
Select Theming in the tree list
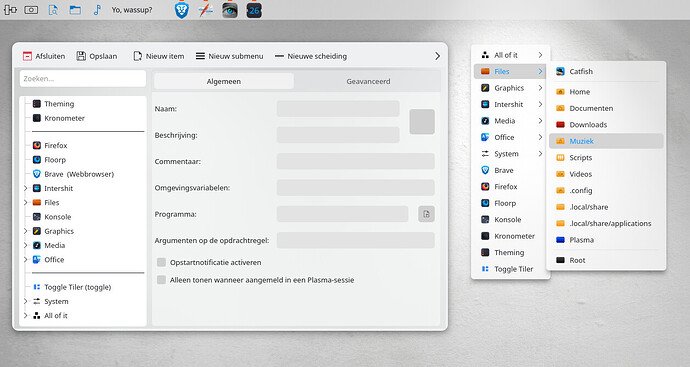tap(53, 104)
